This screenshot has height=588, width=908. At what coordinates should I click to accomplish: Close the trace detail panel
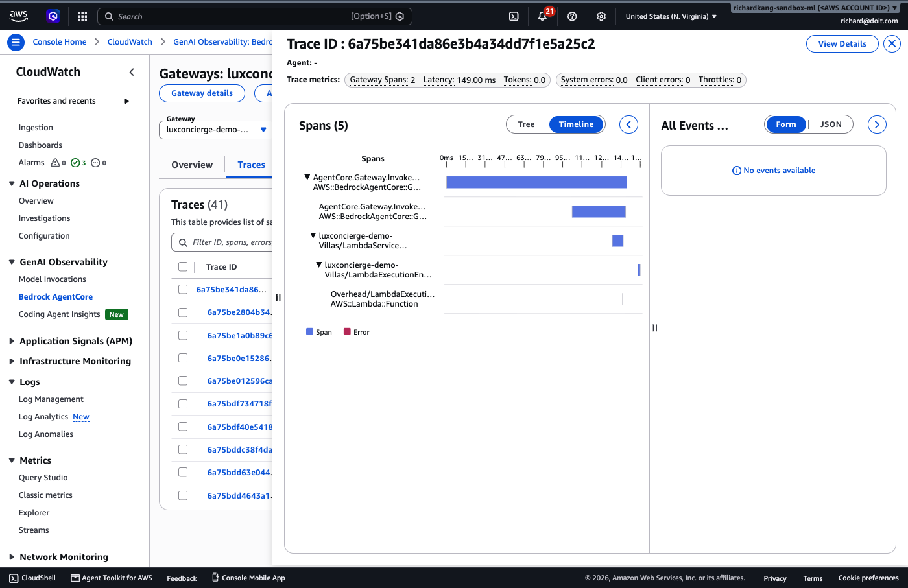[892, 44]
